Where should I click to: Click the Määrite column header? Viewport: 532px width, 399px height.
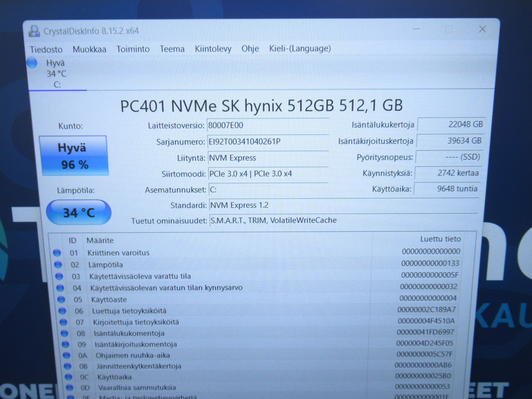100,240
